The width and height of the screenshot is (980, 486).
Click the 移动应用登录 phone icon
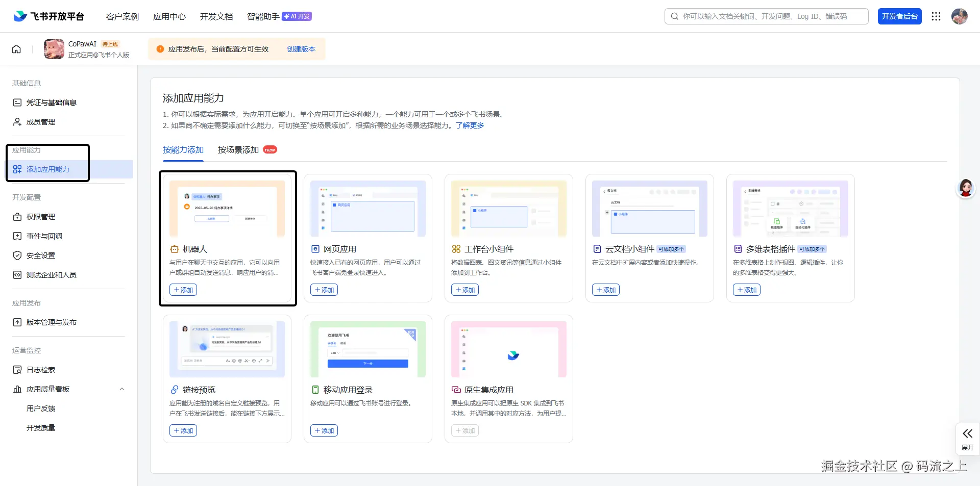pos(315,390)
